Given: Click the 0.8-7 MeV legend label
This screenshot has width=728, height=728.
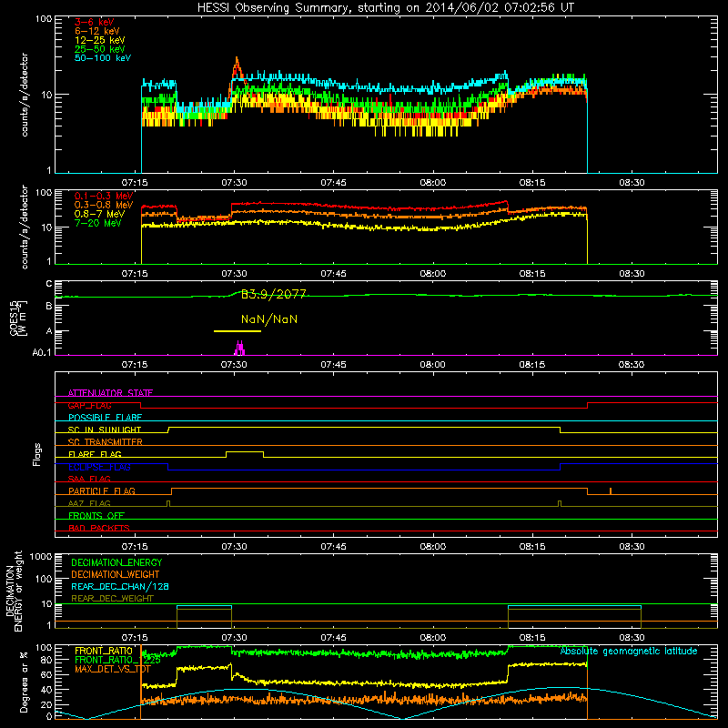Looking at the screenshot, I should pos(99,214).
